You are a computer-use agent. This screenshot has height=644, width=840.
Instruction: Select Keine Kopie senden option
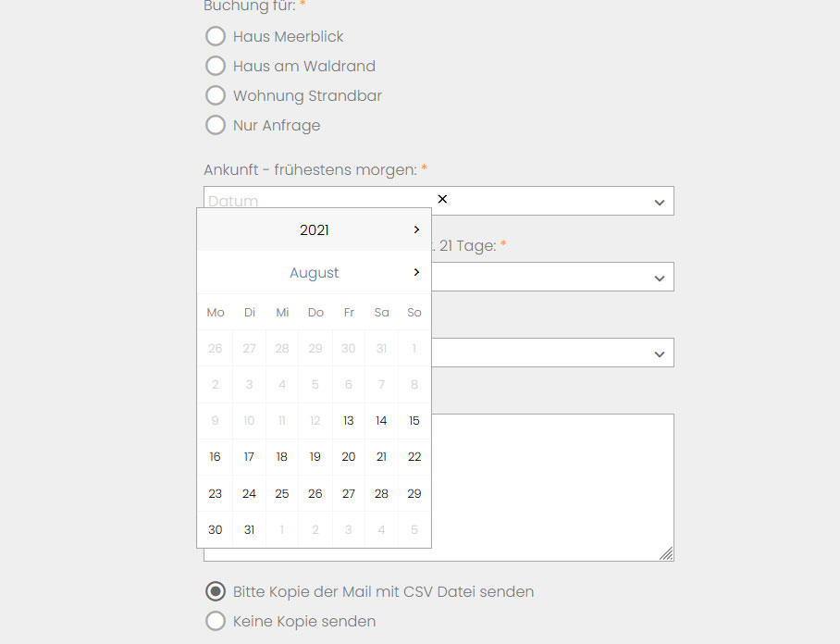click(x=216, y=621)
